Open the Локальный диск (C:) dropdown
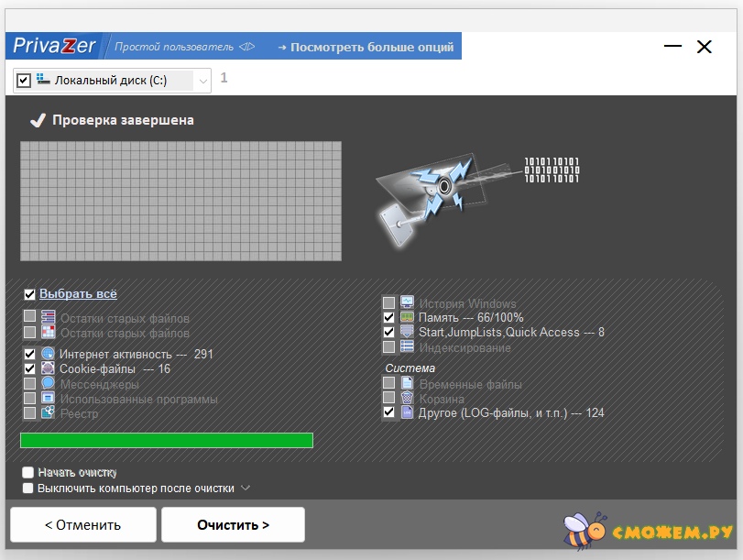The height and width of the screenshot is (560, 743). point(202,81)
